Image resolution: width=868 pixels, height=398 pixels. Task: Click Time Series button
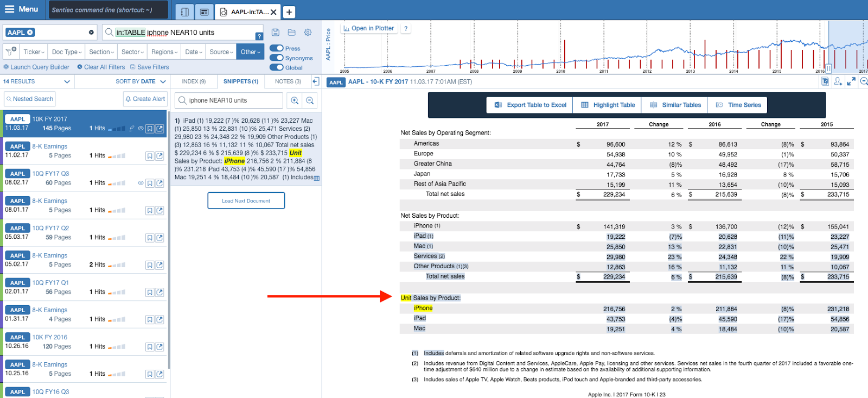click(x=738, y=105)
